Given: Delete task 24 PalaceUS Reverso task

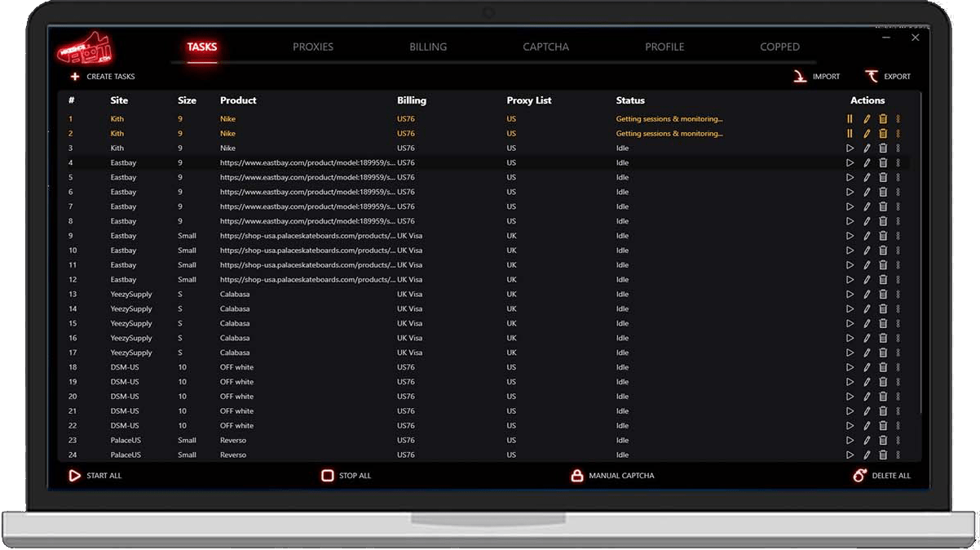Looking at the screenshot, I should (x=882, y=455).
